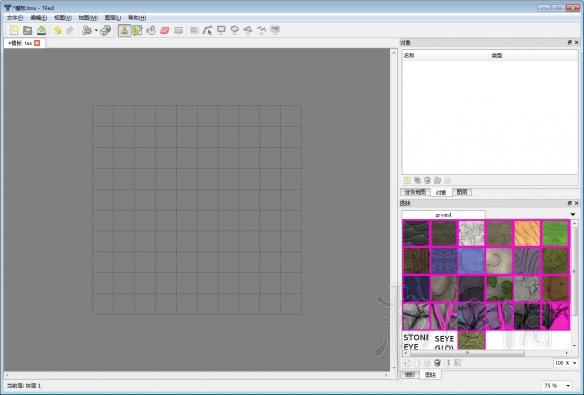Screen dimensions: 584x395
Task: Pick the orange sand tile
Action: [x=527, y=233]
